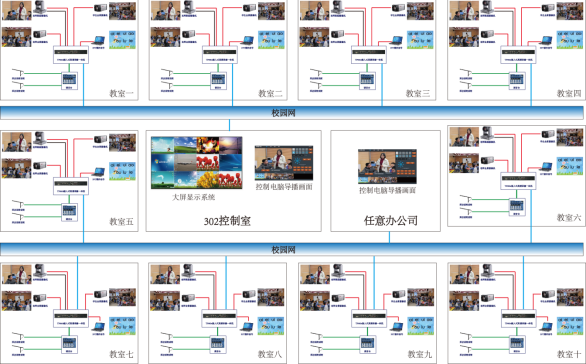Select the PTZ dome camera in 教室四
The image size is (586, 364).
click(x=487, y=7)
